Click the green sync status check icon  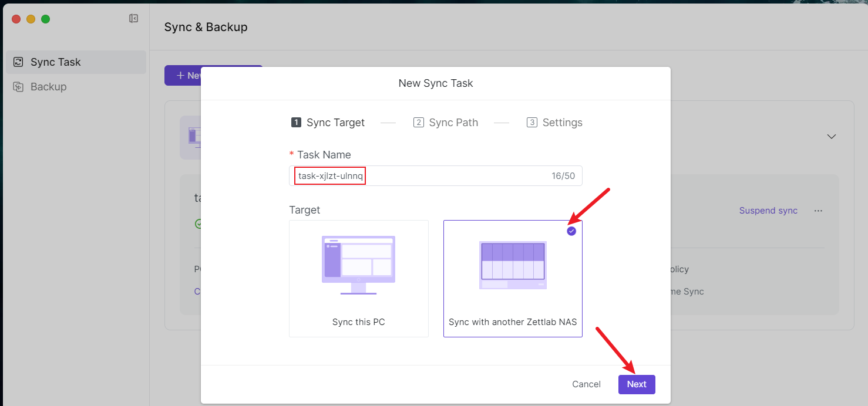(198, 224)
